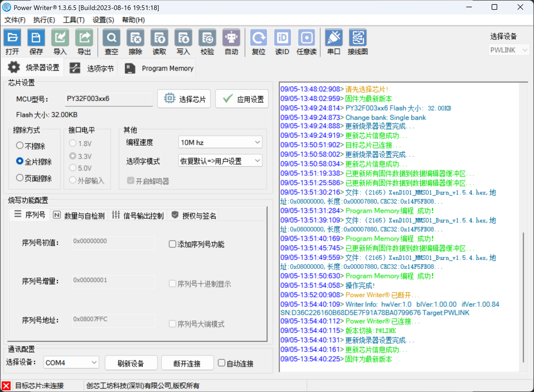This screenshot has width=534, height=392.
Task: Select the 页面擦除 erase option
Action: (34, 178)
